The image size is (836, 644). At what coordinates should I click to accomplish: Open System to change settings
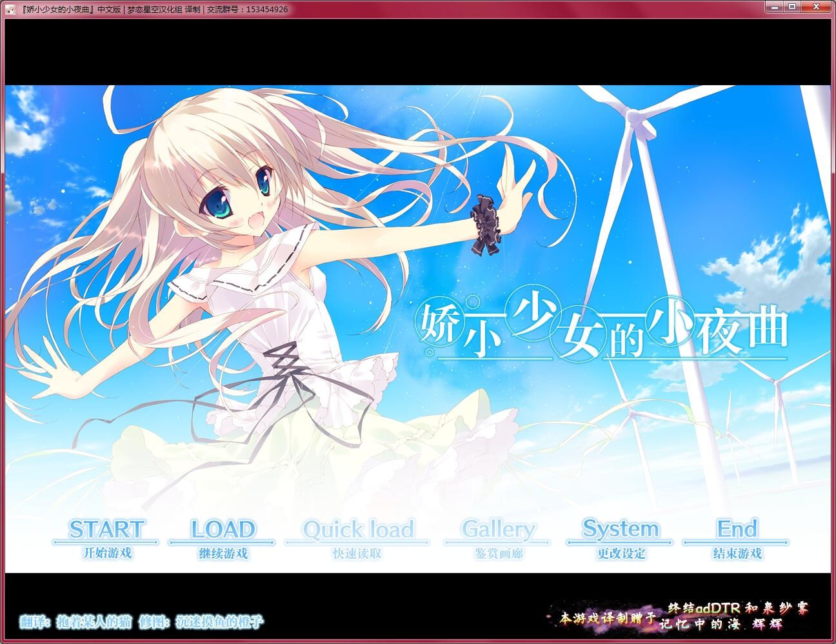pyautogui.click(x=619, y=530)
